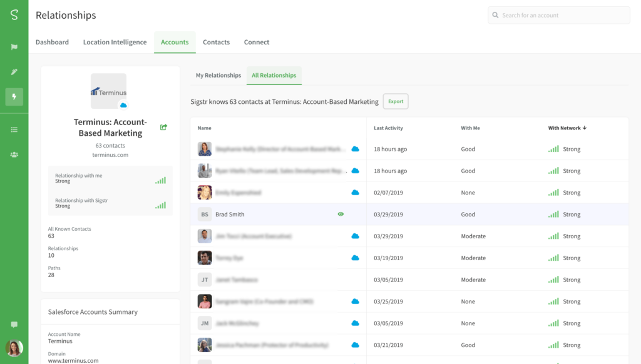The height and width of the screenshot is (364, 641).
Task: Click the Salesforce Accounts Summary heading
Action: click(93, 311)
